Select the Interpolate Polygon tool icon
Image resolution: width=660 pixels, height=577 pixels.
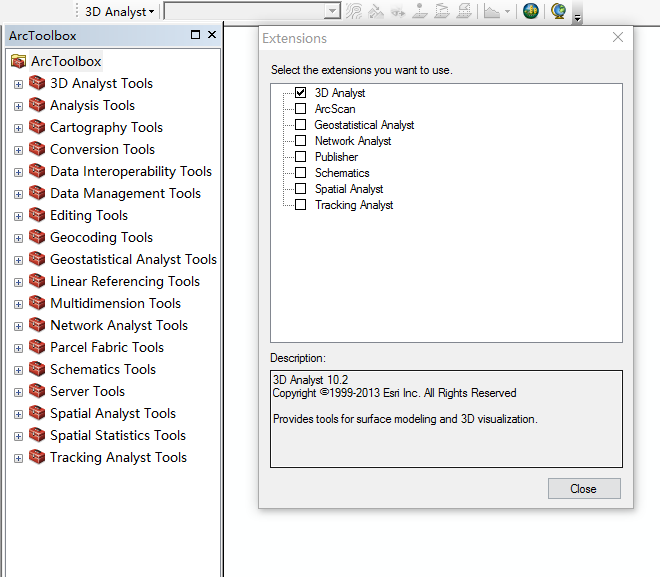click(464, 11)
